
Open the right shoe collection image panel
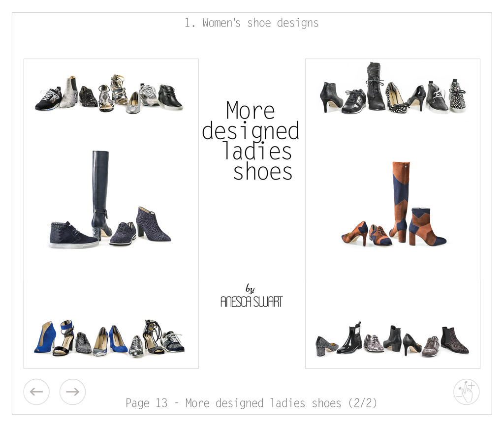pyautogui.click(x=393, y=213)
